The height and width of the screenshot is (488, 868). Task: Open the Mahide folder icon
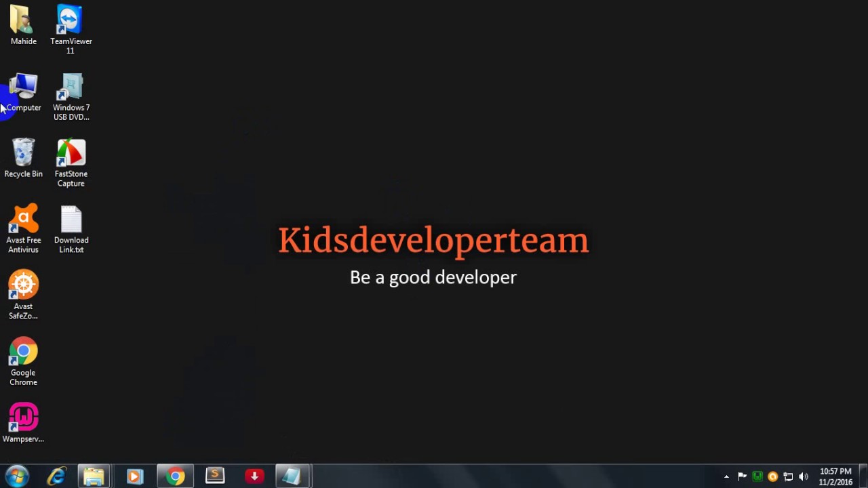[x=23, y=26]
